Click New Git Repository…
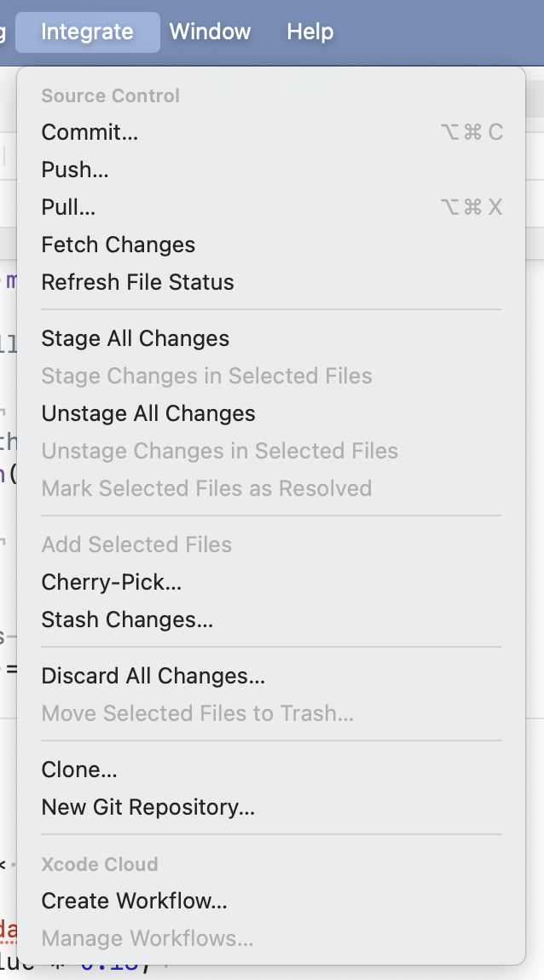 tap(148, 807)
